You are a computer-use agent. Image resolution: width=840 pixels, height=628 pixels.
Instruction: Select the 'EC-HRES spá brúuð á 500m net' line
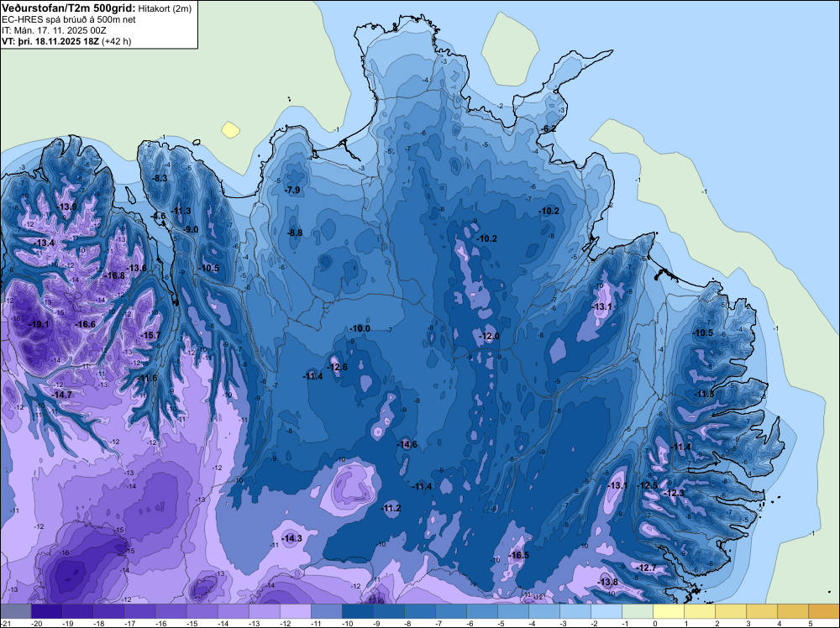[x=68, y=19]
